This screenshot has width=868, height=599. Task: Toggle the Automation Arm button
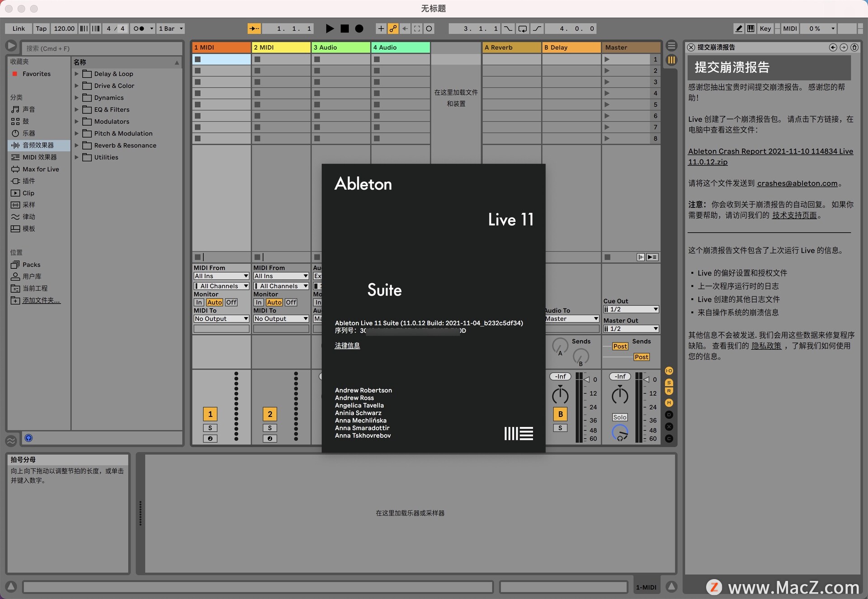pyautogui.click(x=393, y=28)
